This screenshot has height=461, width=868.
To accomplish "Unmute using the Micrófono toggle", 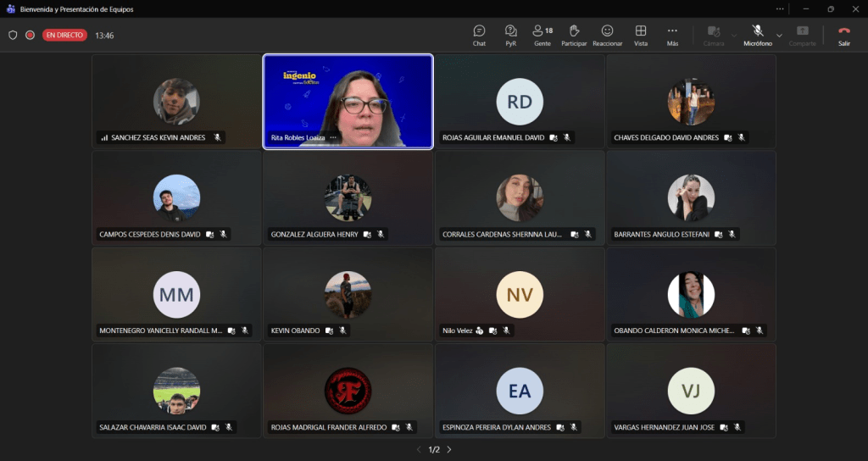I will (758, 35).
